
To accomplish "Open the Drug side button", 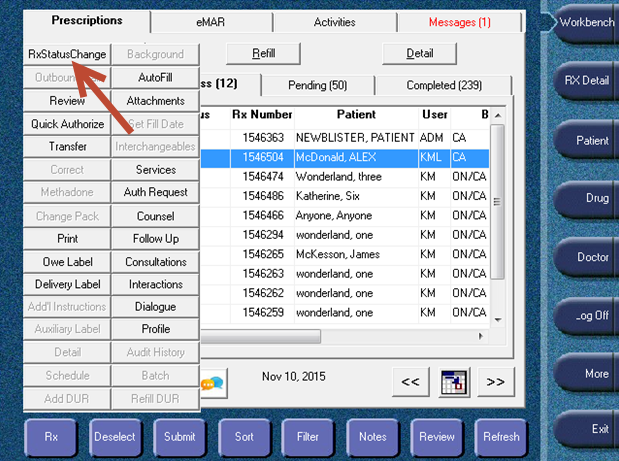I will click(586, 198).
